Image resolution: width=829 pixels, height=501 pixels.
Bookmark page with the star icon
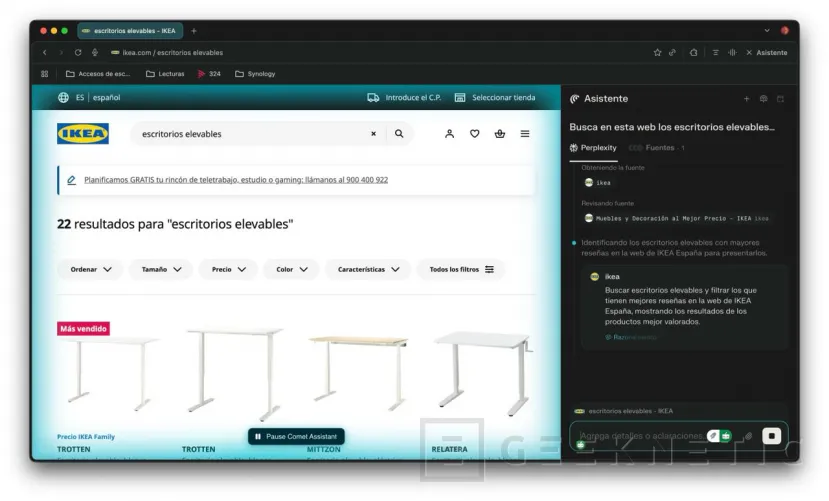coord(657,52)
